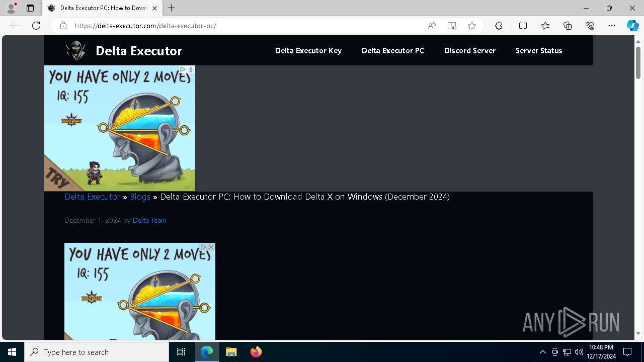Follow the Blogs breadcrumb link
The width and height of the screenshot is (644, 362).
pyautogui.click(x=140, y=197)
